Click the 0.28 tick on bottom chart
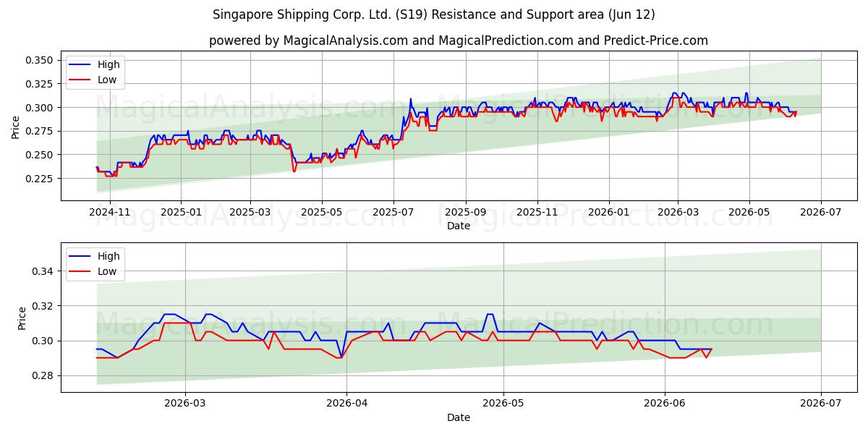 point(43,375)
